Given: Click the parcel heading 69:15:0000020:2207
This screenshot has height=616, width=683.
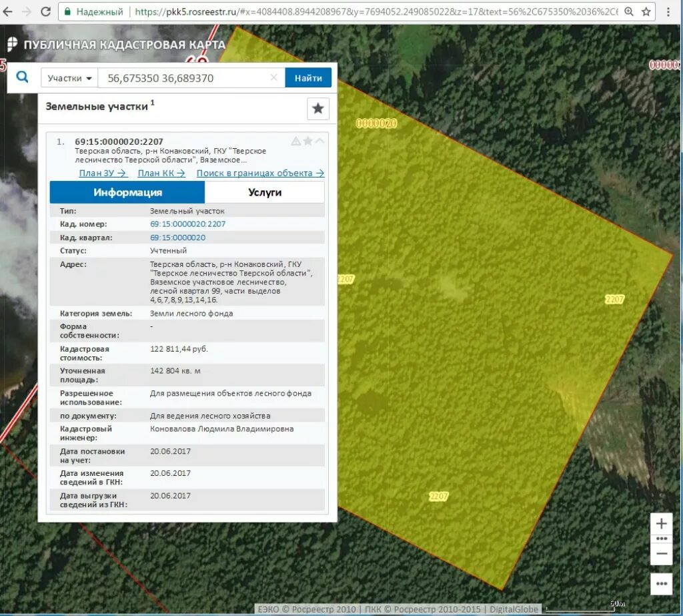Looking at the screenshot, I should pyautogui.click(x=119, y=141).
